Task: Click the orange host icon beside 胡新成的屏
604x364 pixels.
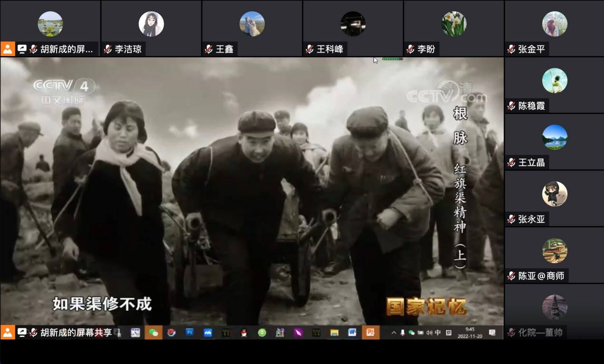Action: (x=8, y=49)
